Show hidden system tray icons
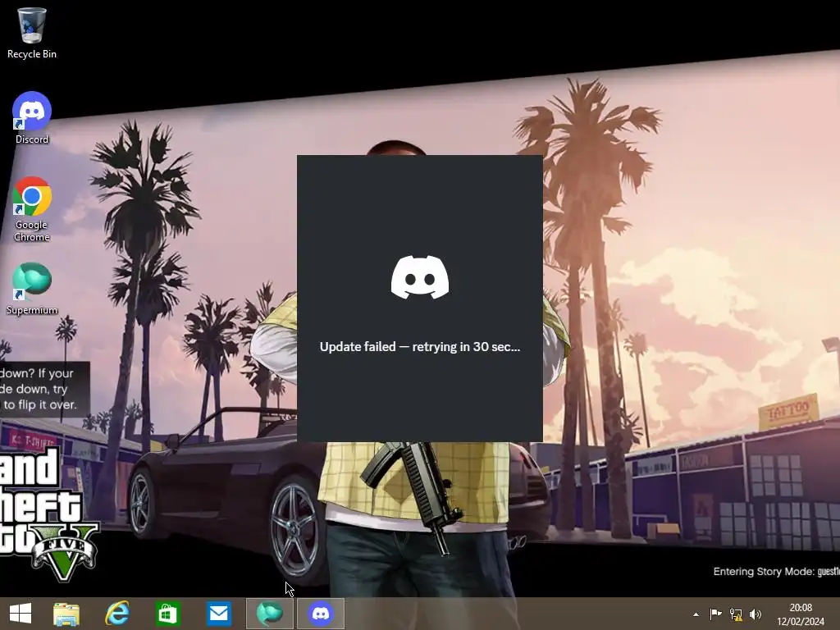Image resolution: width=840 pixels, height=630 pixels. click(696, 614)
